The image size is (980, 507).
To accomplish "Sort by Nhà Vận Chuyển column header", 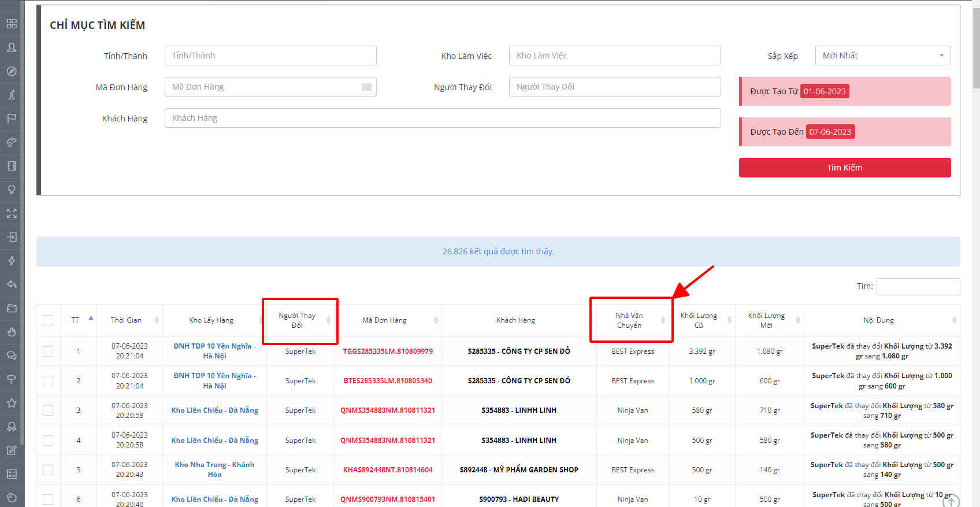I will tap(633, 320).
